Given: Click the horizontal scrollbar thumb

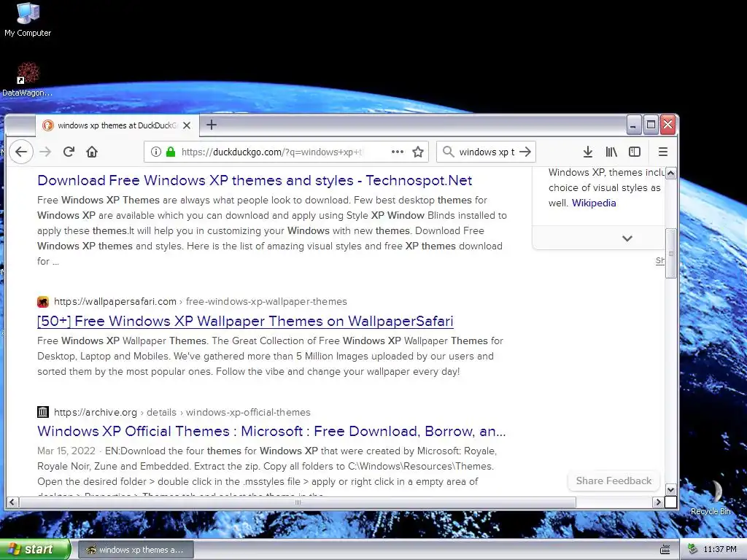Looking at the screenshot, I should point(298,502).
